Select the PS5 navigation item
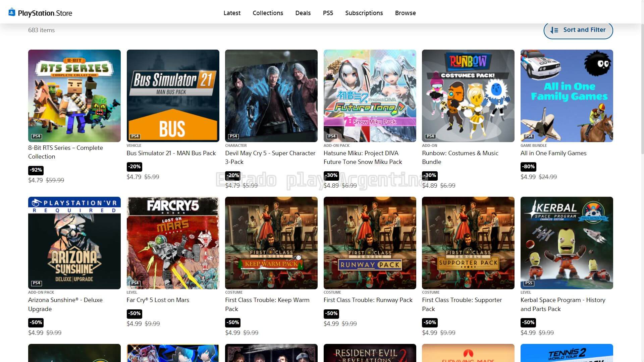This screenshot has width=644, height=362. 328,13
